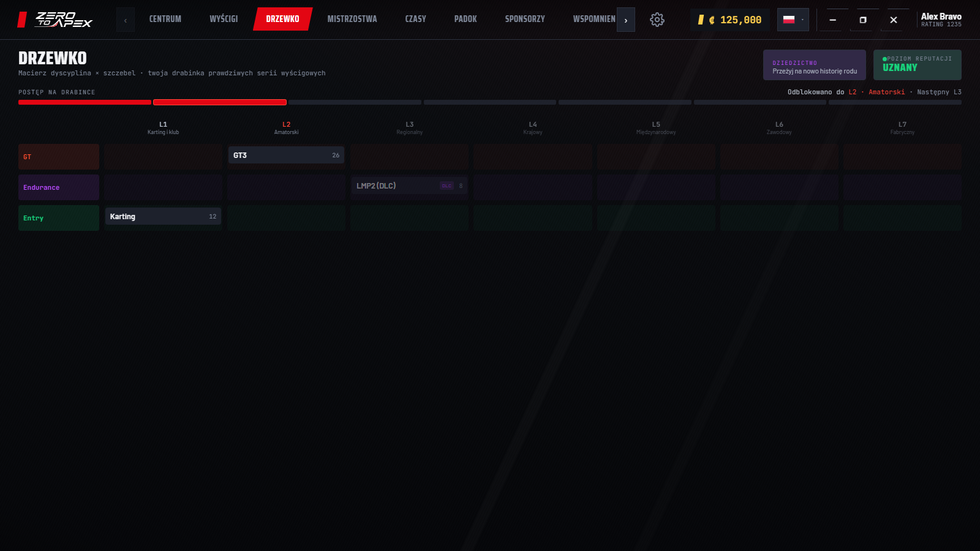Click the L2 · Amatorski unlocked text
This screenshot has width=980, height=551.
[876, 92]
